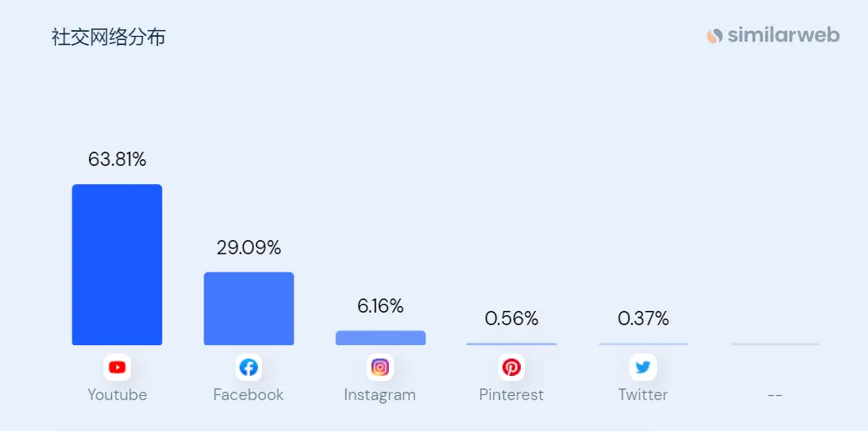Click the thin Twitter bar
The width and height of the screenshot is (868, 431).
point(643,344)
